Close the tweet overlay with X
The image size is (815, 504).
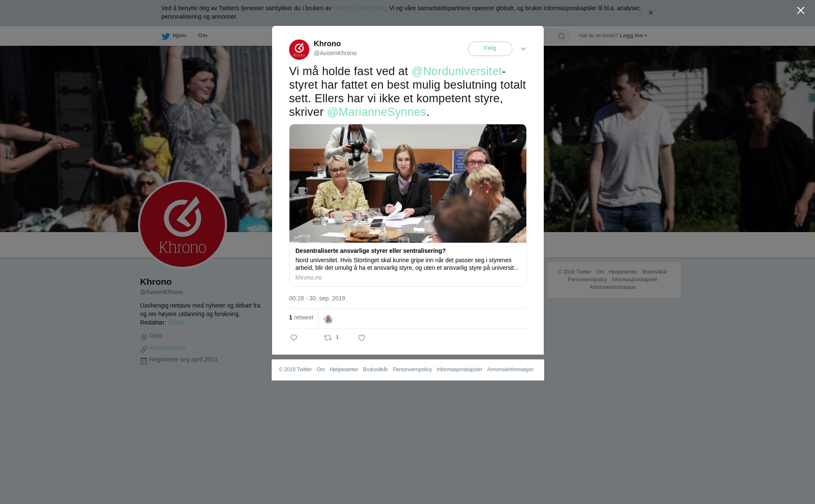801,11
